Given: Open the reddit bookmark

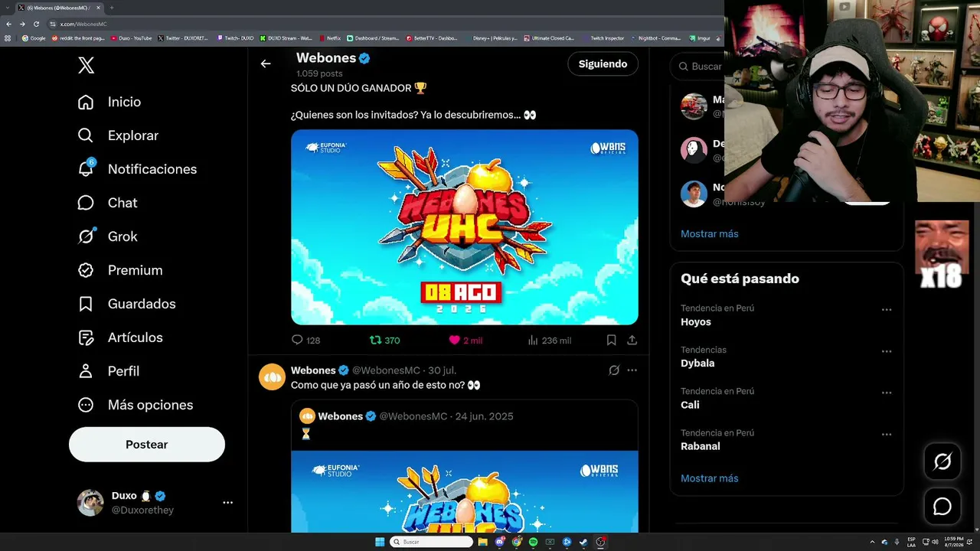Looking at the screenshot, I should [x=78, y=38].
